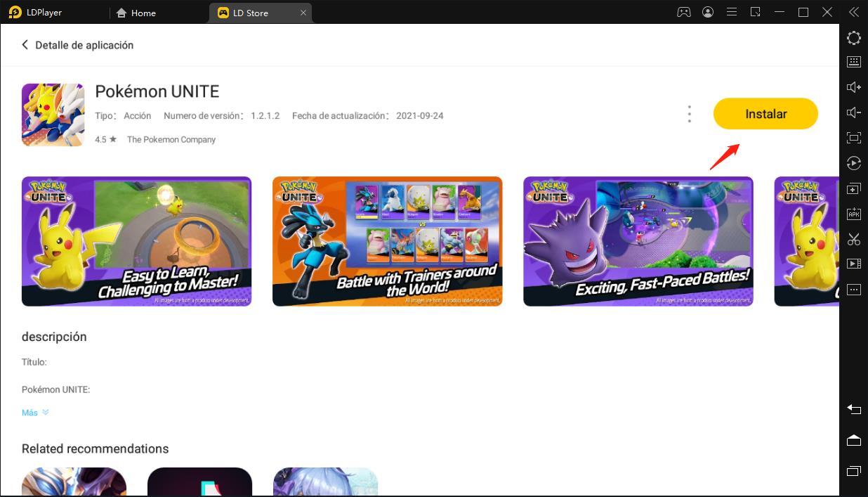Go to Android home via sidebar
The height and width of the screenshot is (497, 868).
(x=854, y=440)
